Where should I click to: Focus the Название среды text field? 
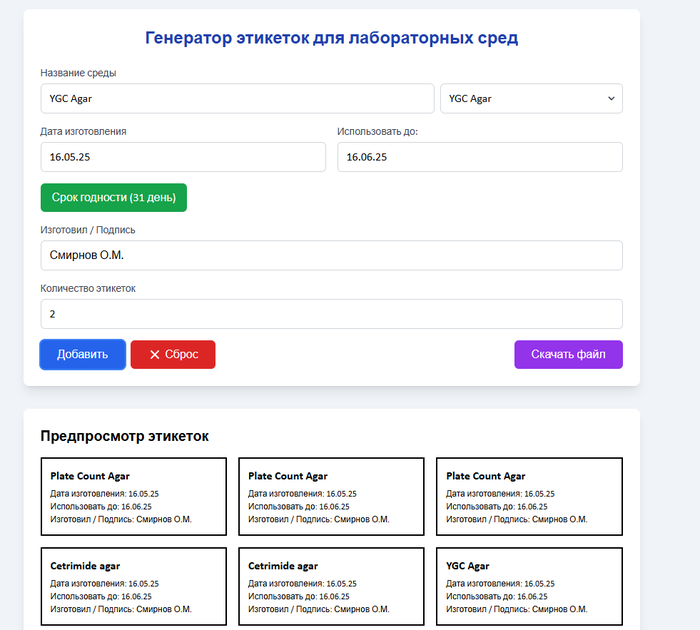click(237, 99)
